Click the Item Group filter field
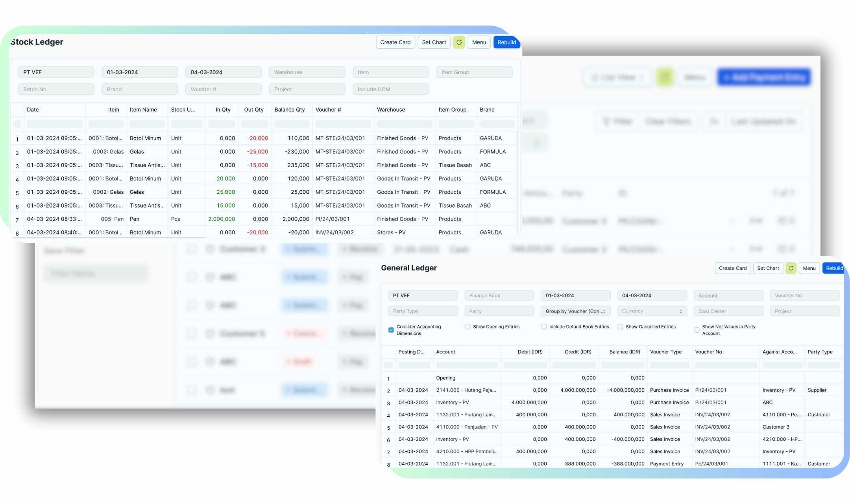 tap(474, 72)
